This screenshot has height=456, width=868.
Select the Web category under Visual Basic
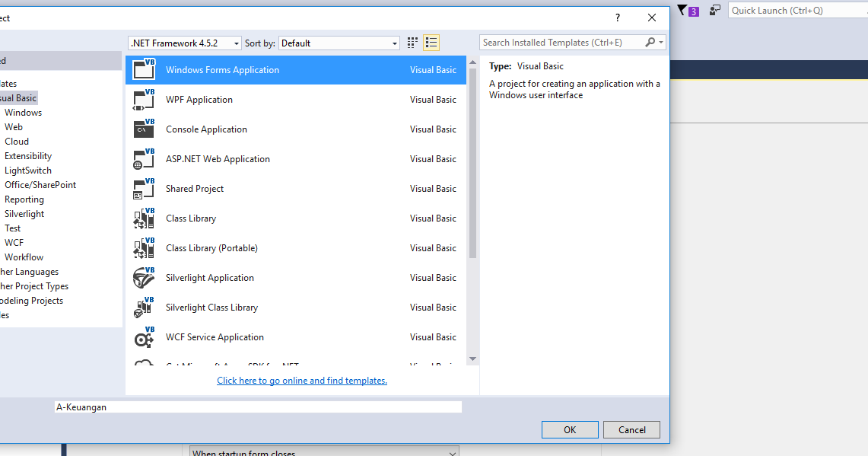pos(14,126)
